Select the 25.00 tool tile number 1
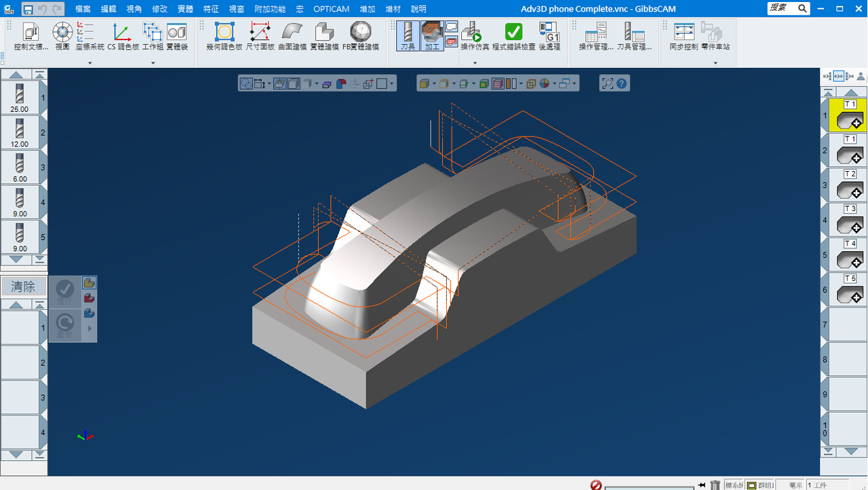This screenshot has height=490, width=868. pyautogui.click(x=20, y=98)
